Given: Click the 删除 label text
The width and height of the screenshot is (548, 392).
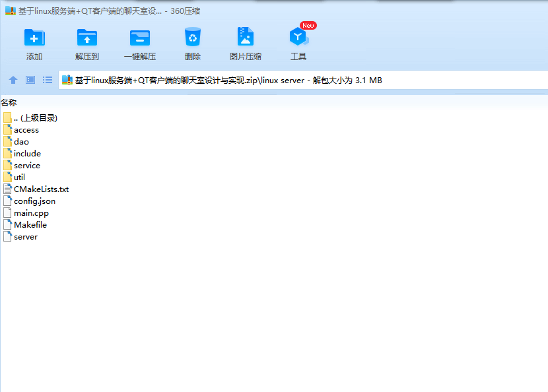Looking at the screenshot, I should [193, 57].
